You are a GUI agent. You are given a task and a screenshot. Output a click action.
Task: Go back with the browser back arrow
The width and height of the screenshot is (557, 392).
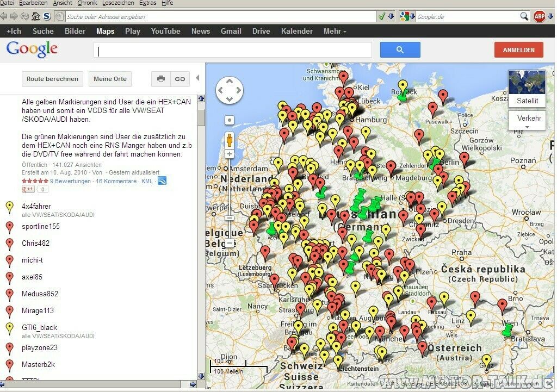click(4, 16)
